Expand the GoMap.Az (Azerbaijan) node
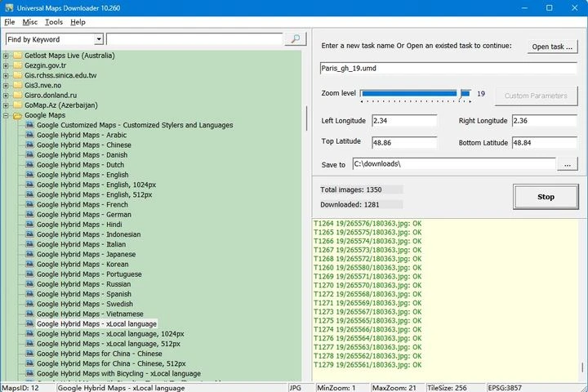 (6, 105)
